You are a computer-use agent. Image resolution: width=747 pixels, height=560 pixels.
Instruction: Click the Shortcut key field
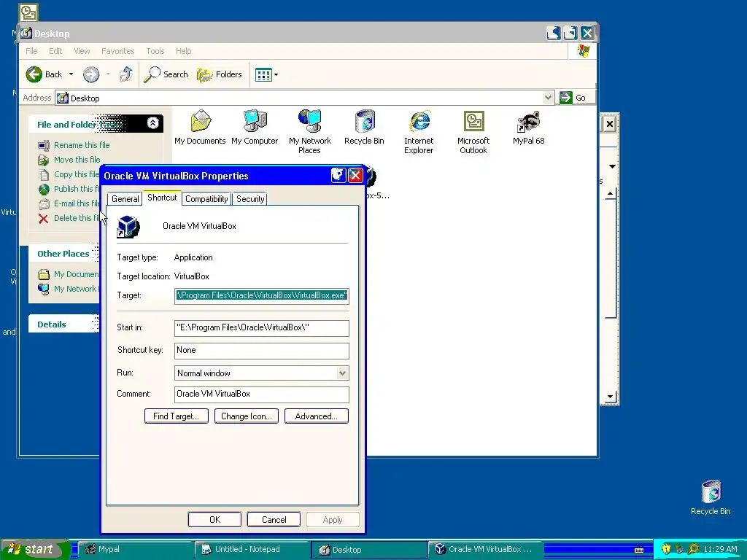[x=262, y=351]
